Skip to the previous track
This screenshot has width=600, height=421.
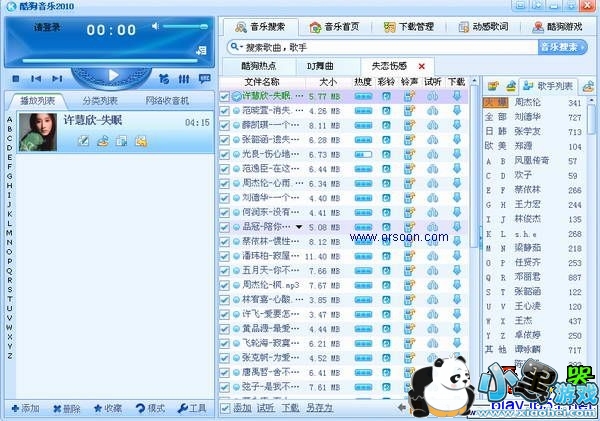pyautogui.click(x=36, y=78)
